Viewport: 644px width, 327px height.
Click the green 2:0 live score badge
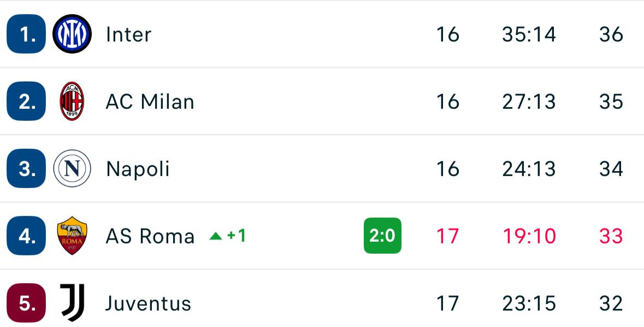click(x=382, y=236)
